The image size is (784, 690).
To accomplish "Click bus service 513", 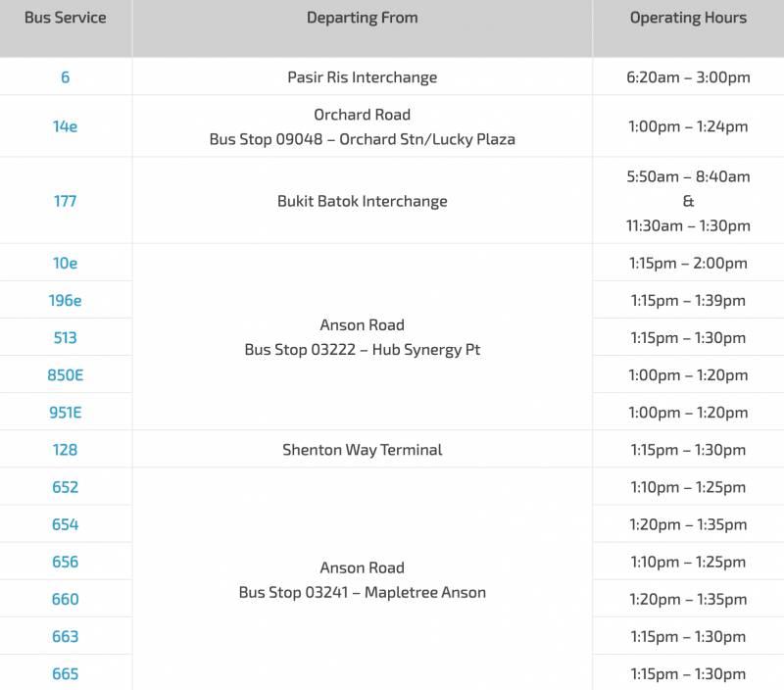I will [65, 337].
